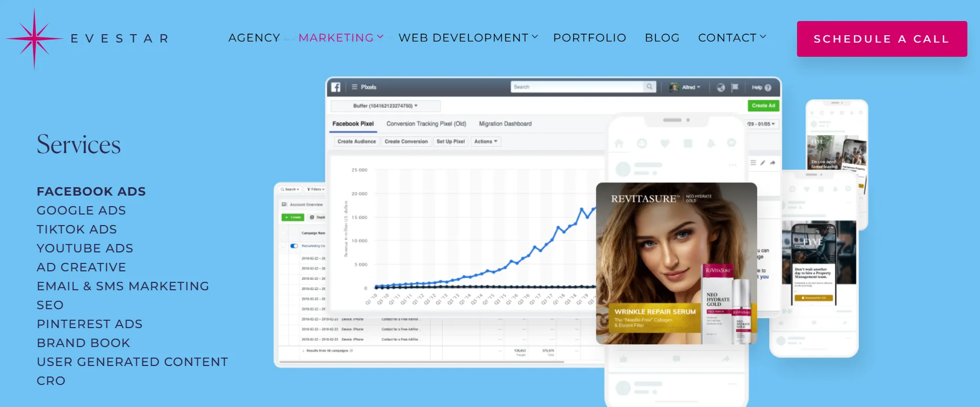The height and width of the screenshot is (407, 980).
Task: Open the Actions dropdown
Action: (x=486, y=141)
